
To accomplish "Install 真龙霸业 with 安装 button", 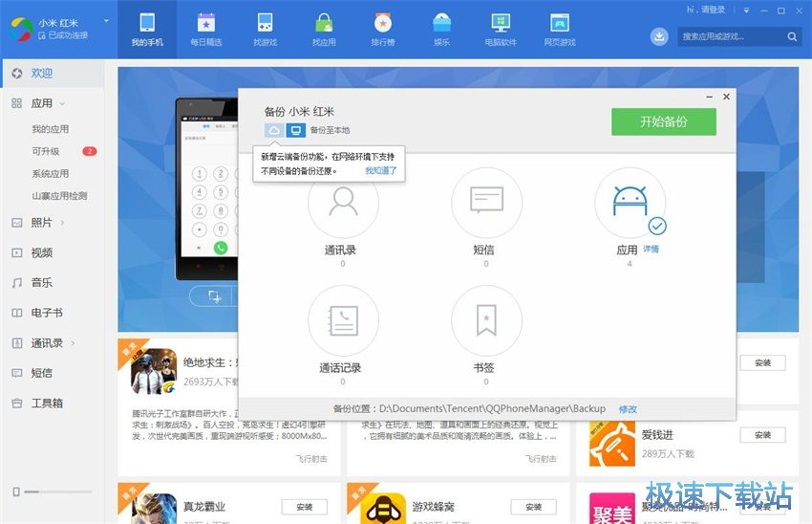I will coord(305,507).
